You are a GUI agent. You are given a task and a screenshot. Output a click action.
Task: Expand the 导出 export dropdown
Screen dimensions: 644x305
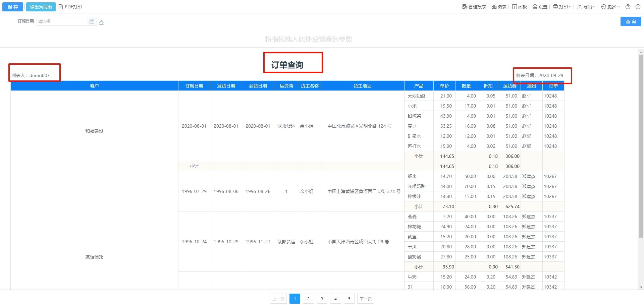click(586, 7)
